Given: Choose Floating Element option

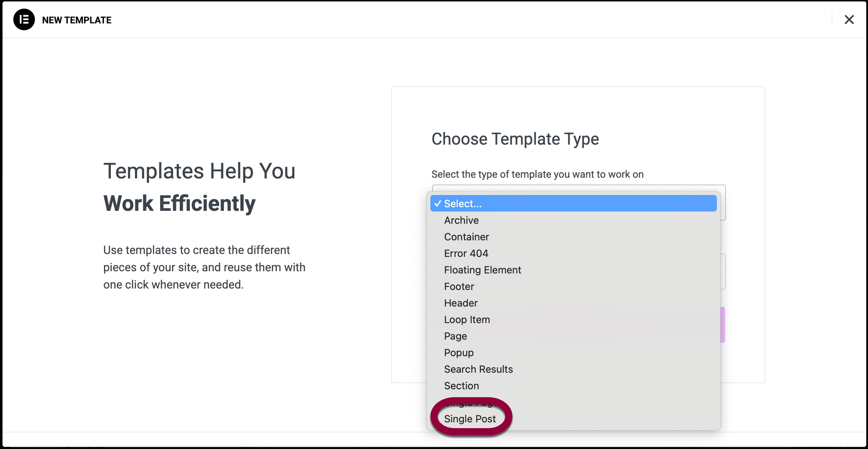Looking at the screenshot, I should (482, 270).
